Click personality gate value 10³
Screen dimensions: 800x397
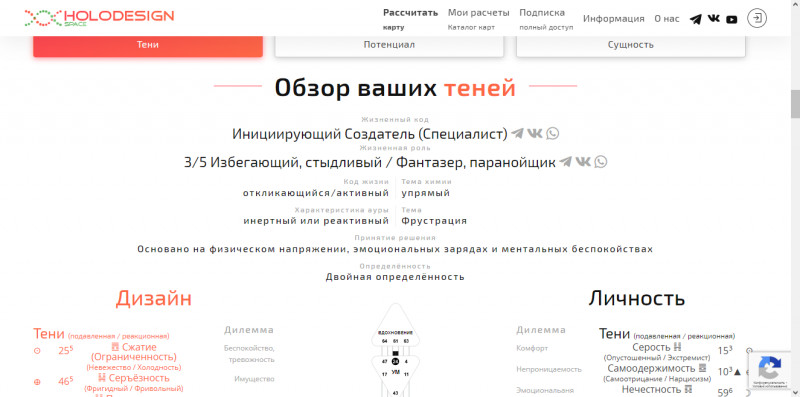(725, 372)
